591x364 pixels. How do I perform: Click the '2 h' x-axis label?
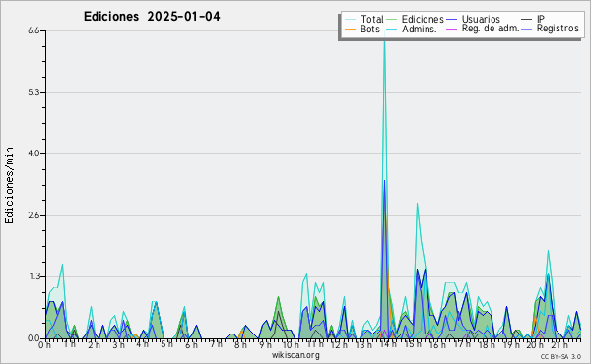coord(94,344)
